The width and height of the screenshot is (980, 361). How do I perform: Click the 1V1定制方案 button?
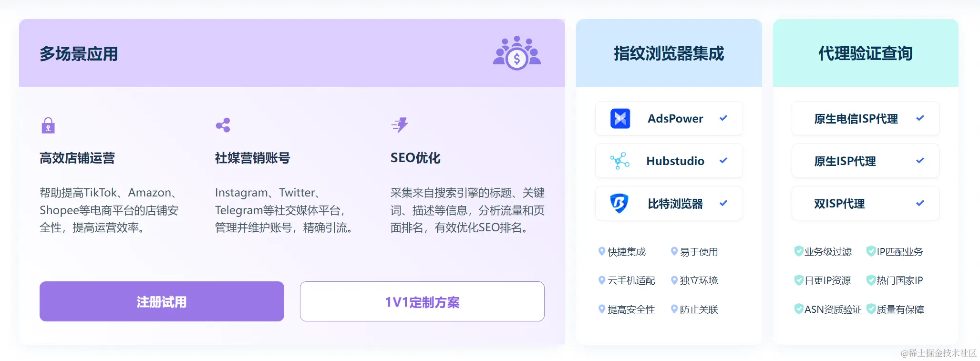point(422,301)
